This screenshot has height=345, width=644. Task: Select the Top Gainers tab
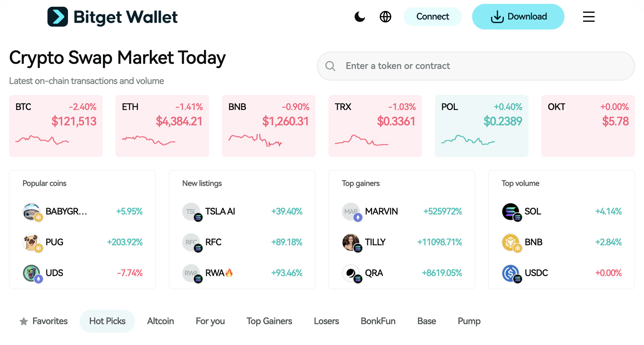click(x=269, y=321)
